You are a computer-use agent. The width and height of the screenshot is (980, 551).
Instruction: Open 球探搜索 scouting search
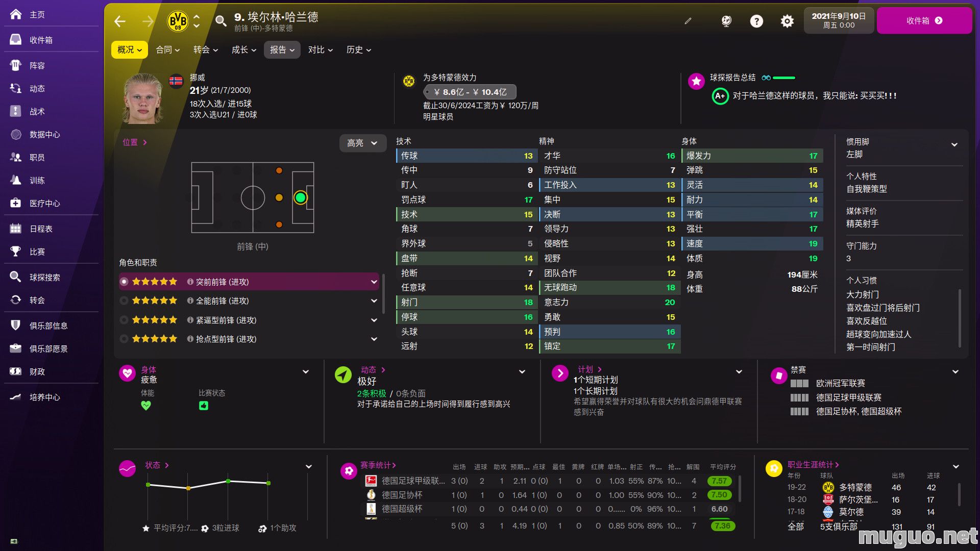pyautogui.click(x=35, y=277)
